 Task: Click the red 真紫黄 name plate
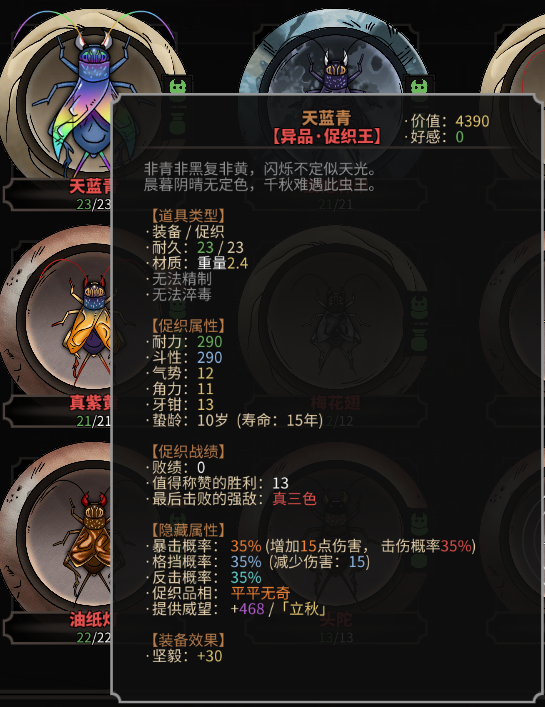coord(90,403)
